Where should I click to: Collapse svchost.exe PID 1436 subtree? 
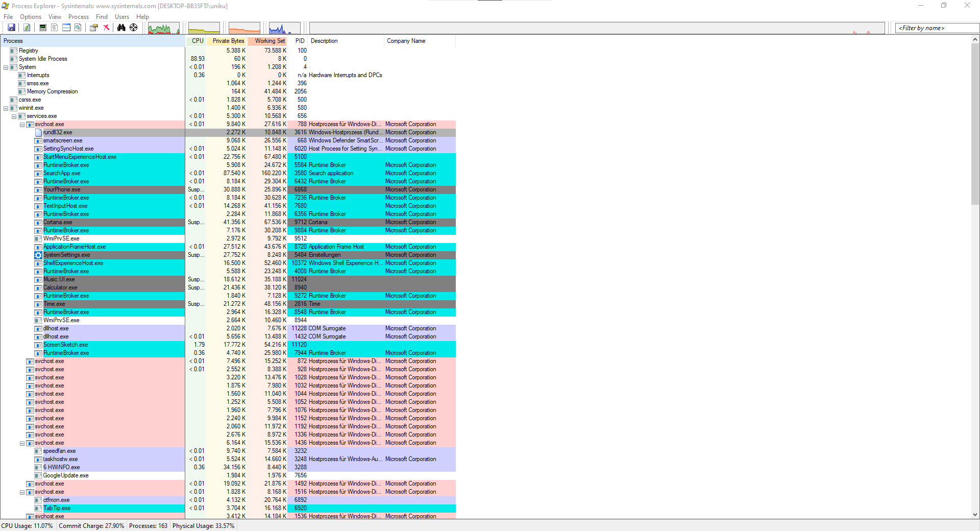point(22,443)
